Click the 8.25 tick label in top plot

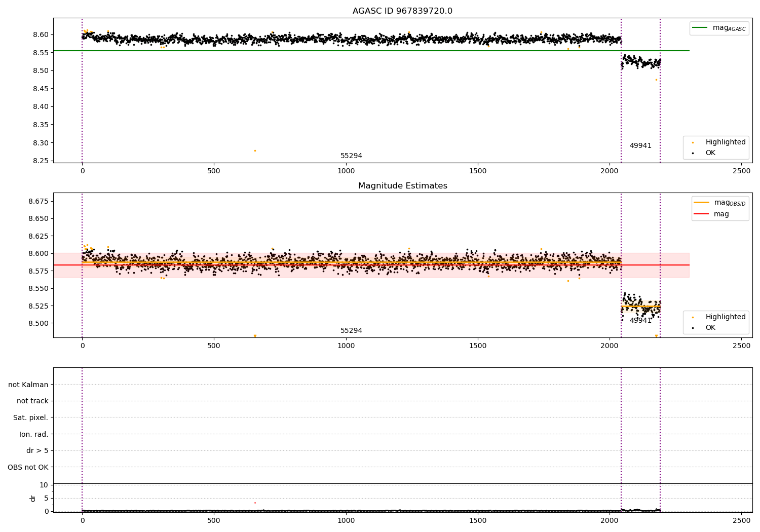41,161
